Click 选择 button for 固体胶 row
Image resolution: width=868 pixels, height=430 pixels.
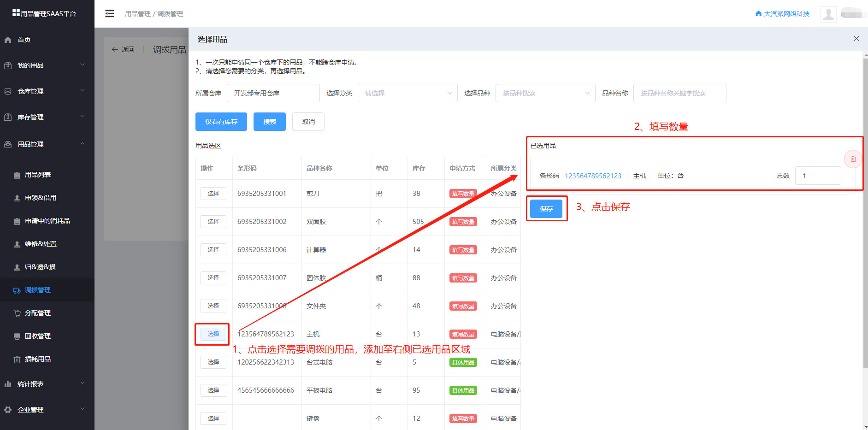(213, 278)
